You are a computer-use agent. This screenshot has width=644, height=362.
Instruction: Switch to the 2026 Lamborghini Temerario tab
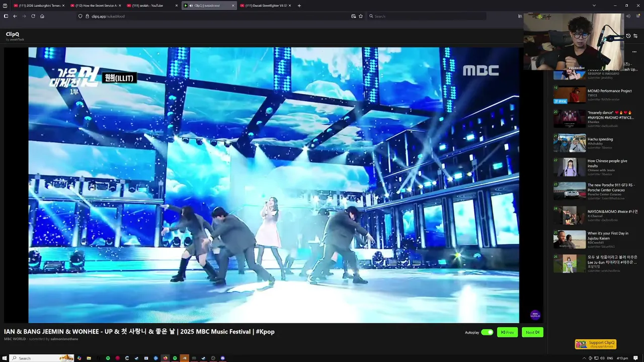(x=39, y=6)
